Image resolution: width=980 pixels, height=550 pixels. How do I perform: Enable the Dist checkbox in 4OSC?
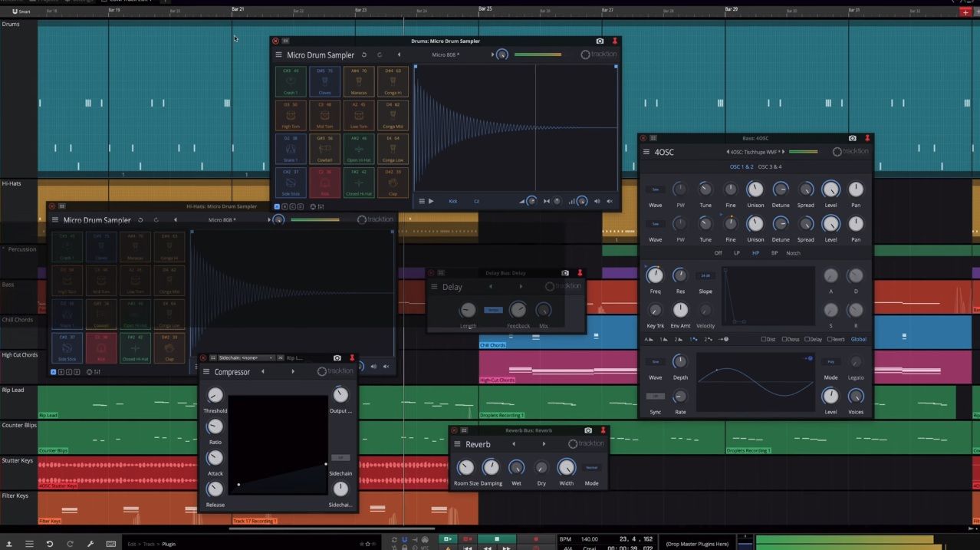pyautogui.click(x=763, y=339)
